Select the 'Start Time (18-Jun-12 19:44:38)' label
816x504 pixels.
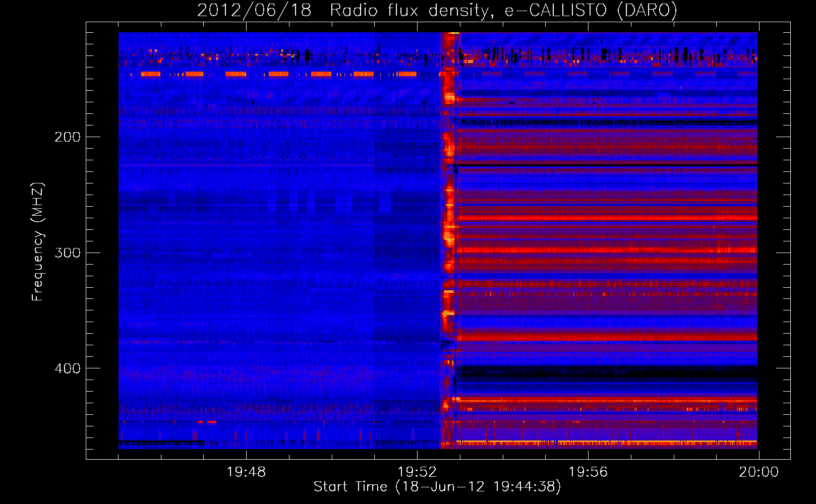click(437, 487)
